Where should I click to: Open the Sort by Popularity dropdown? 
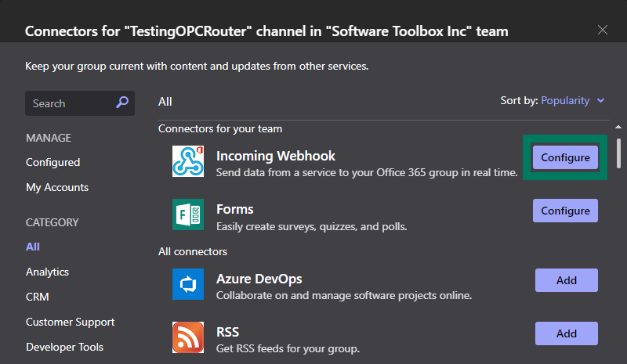coord(573,101)
